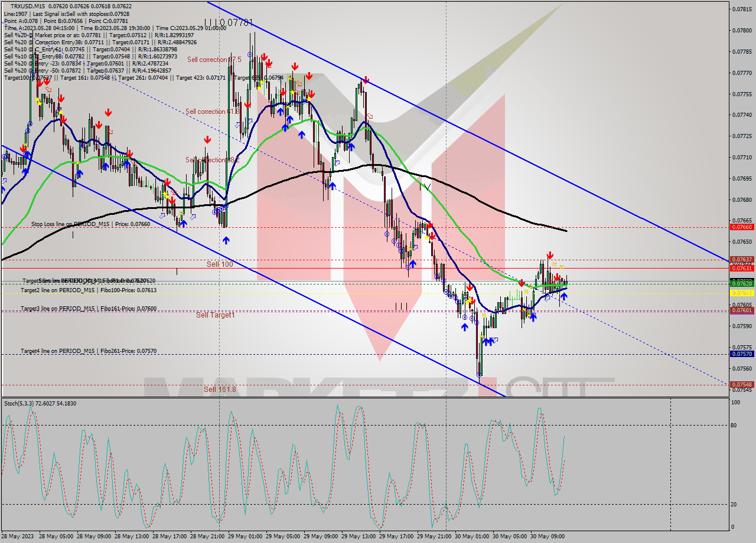This screenshot has width=756, height=543.
Task: Click the "Sell 161.8" label near chart bottom
Action: point(219,390)
